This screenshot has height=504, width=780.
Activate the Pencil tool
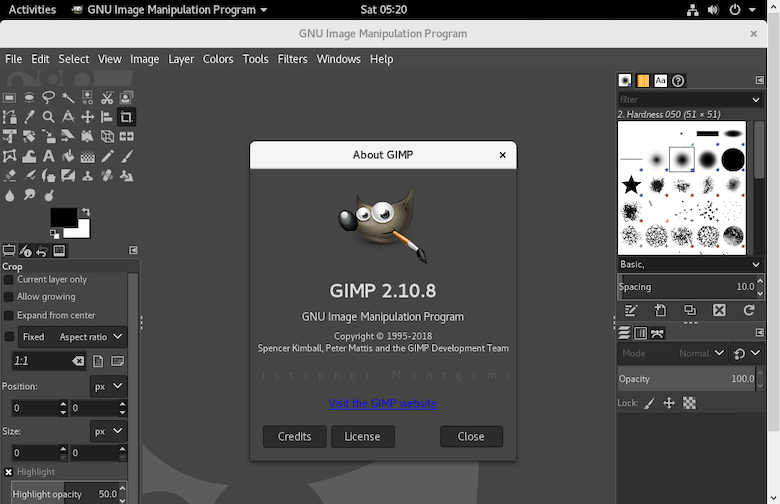(107, 156)
